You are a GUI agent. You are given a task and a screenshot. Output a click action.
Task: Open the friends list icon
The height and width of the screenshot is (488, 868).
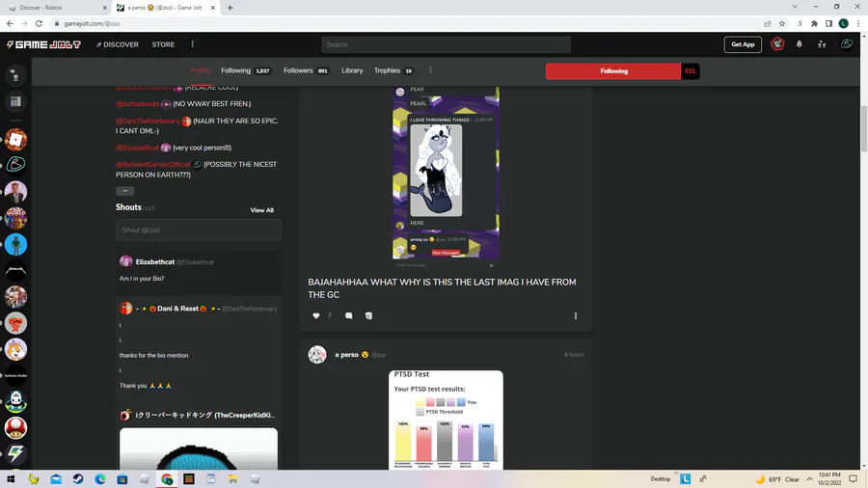pyautogui.click(x=822, y=44)
